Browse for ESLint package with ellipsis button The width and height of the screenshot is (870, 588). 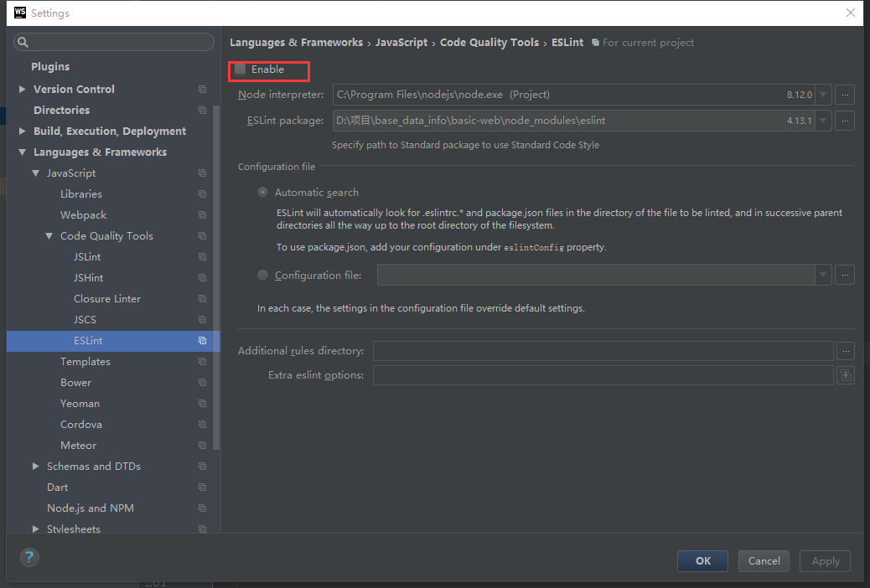click(x=845, y=121)
